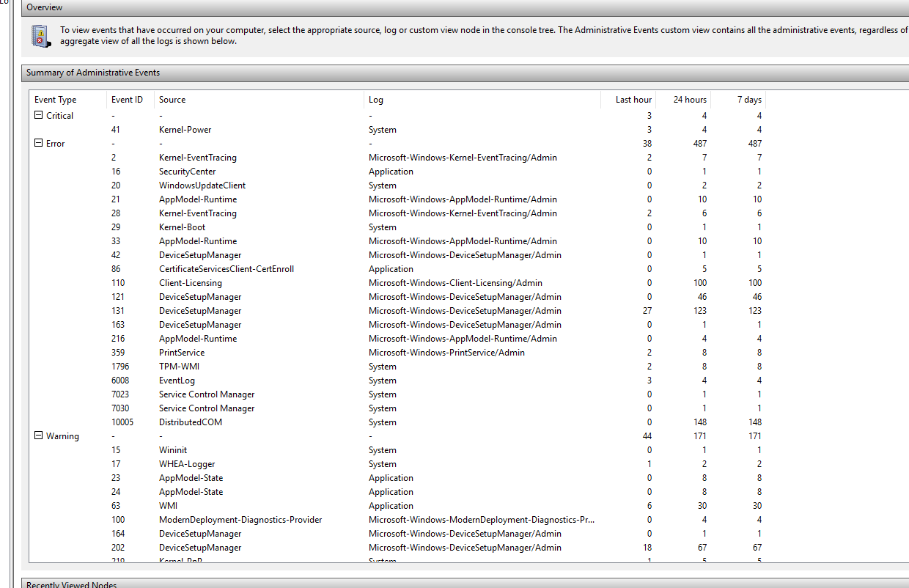Select the Service Control Manager row, ID 7023

click(x=399, y=394)
